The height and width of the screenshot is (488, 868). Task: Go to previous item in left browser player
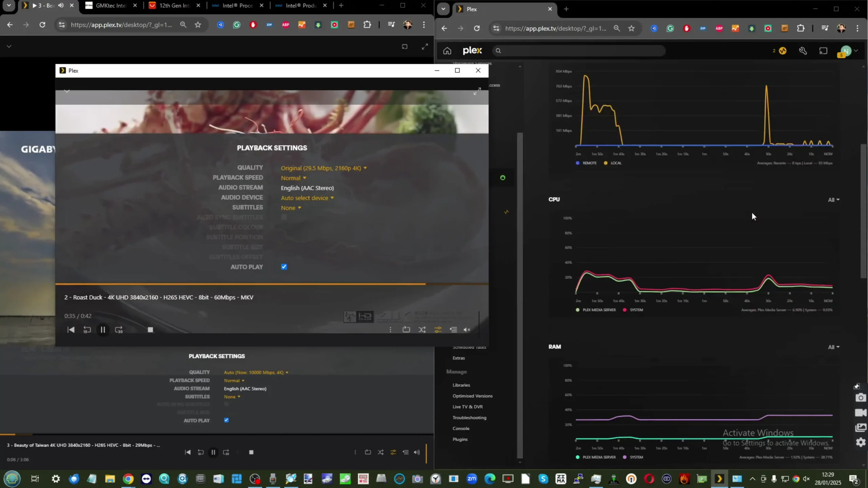(x=188, y=452)
